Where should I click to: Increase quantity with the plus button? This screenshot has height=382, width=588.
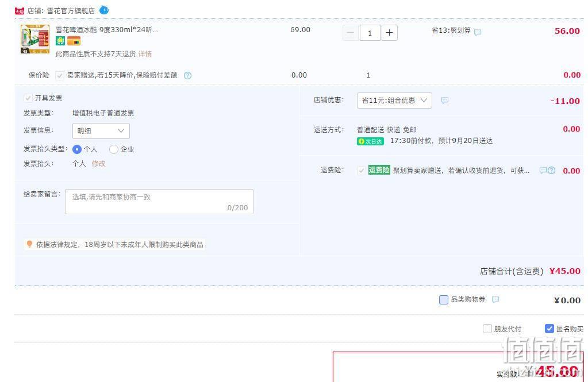pyautogui.click(x=390, y=33)
